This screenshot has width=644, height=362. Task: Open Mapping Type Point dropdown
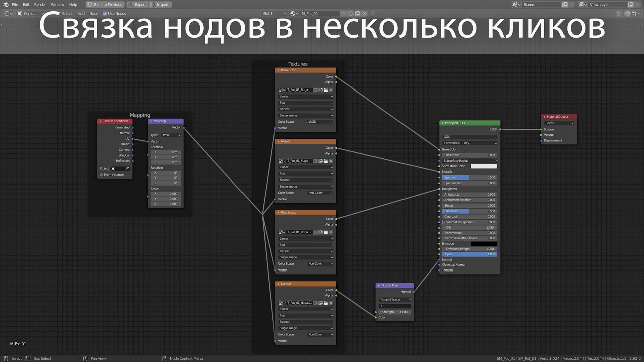tap(171, 135)
